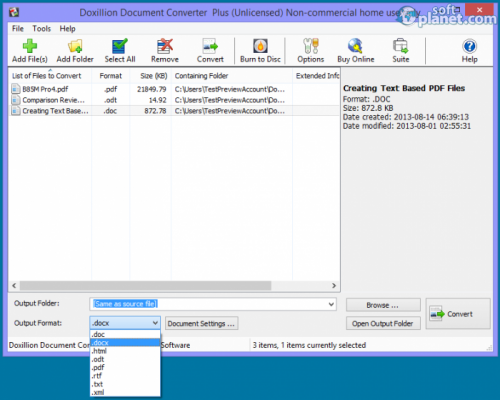The height and width of the screenshot is (400, 500).
Task: Select the Creating Text Base... file row
Action: point(174,111)
